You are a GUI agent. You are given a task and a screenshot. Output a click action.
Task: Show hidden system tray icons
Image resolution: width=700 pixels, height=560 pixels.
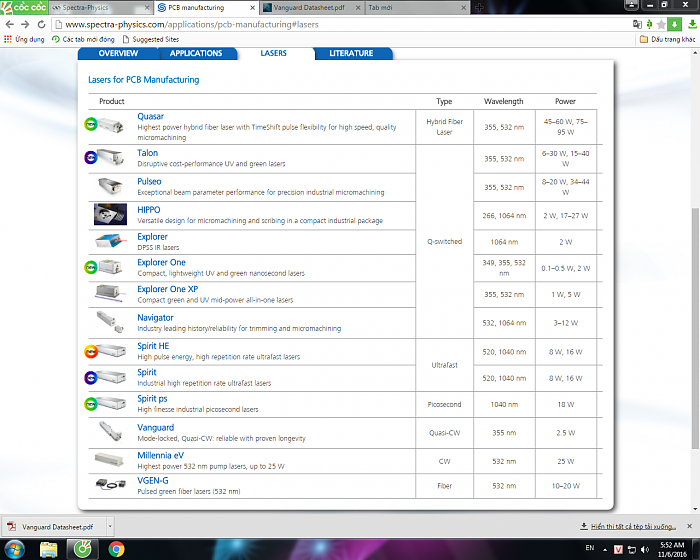coord(605,549)
